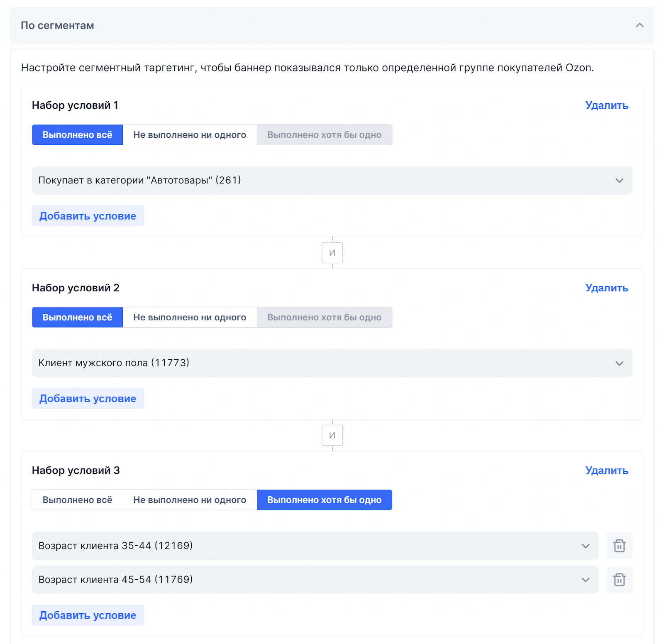Viewport: 664px width, 644px height.
Task: Switch set 3 to "Не выполнено ни одного"
Action: click(x=190, y=500)
